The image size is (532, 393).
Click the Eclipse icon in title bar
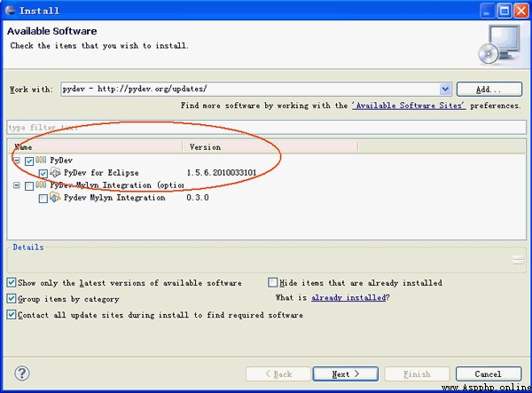(x=10, y=10)
